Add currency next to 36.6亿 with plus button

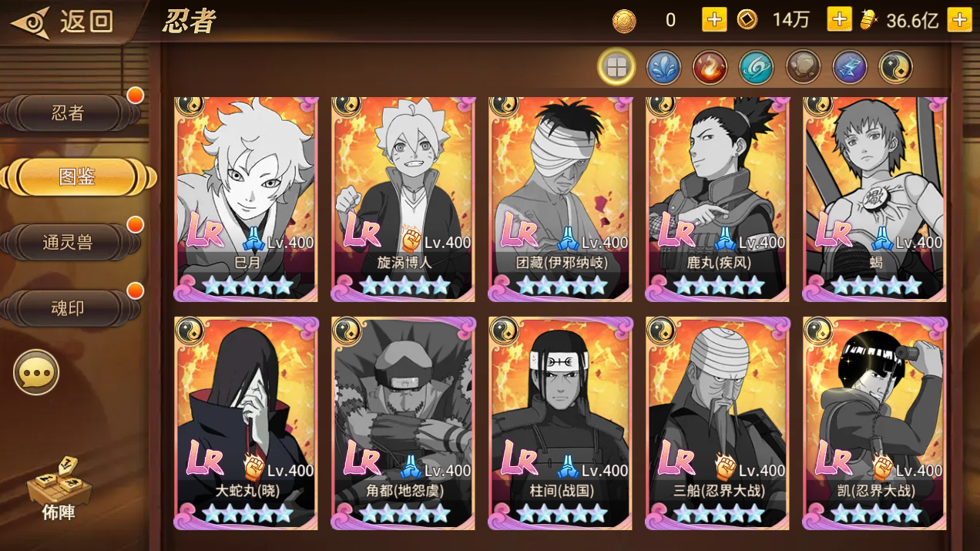pos(959,20)
